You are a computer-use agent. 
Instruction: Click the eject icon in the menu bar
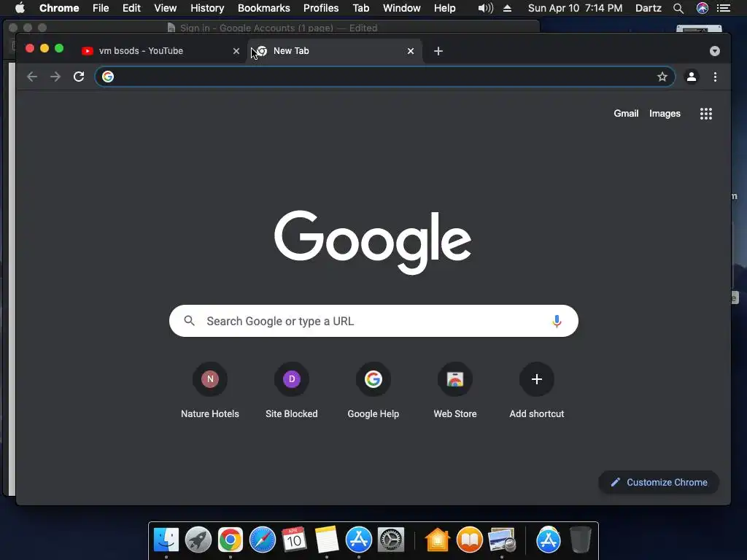508,8
